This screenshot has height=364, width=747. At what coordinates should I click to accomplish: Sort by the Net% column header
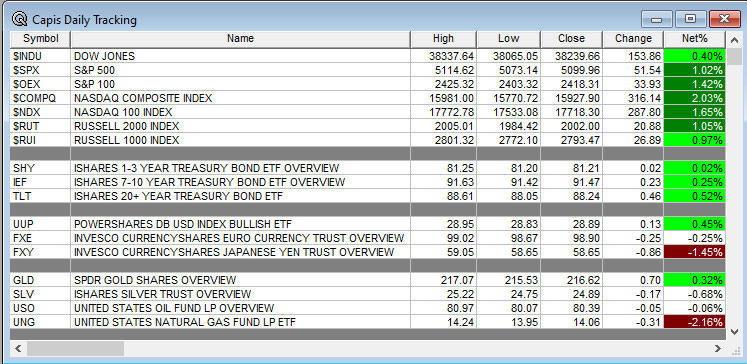695,39
